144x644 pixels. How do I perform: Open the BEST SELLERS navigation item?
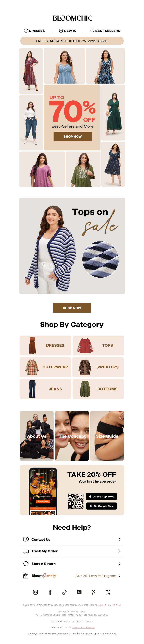[x=105, y=31]
